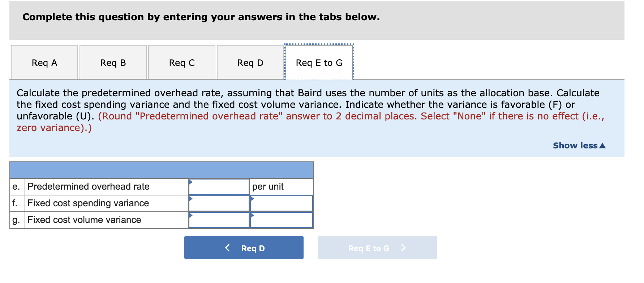
Task: Open the favorable/unfavorable dropdown for spending variance
Action: [281, 203]
